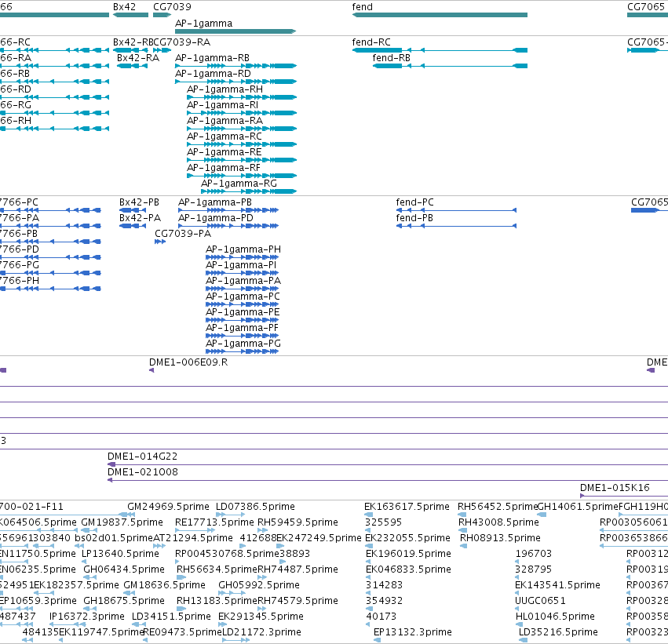Screen dimensions: 668x644
Task: Click EST label RH08913.5prime
Action: [x=500, y=538]
